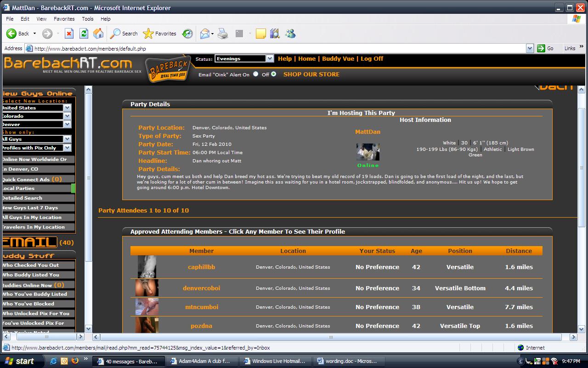The width and height of the screenshot is (588, 368).
Task: Open Detailed Search in the sidebar
Action: 38,198
